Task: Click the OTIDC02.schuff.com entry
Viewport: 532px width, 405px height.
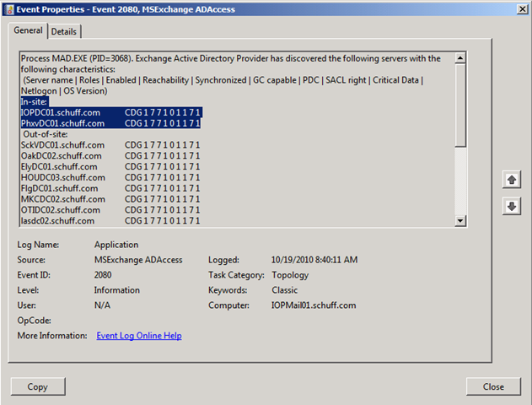Action: click(110, 210)
